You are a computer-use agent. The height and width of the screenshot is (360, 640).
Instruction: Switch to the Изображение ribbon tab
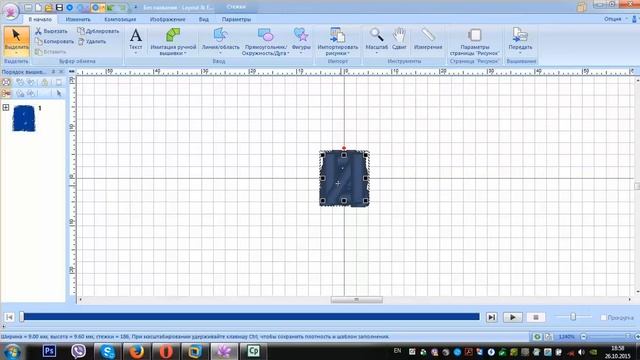167,19
